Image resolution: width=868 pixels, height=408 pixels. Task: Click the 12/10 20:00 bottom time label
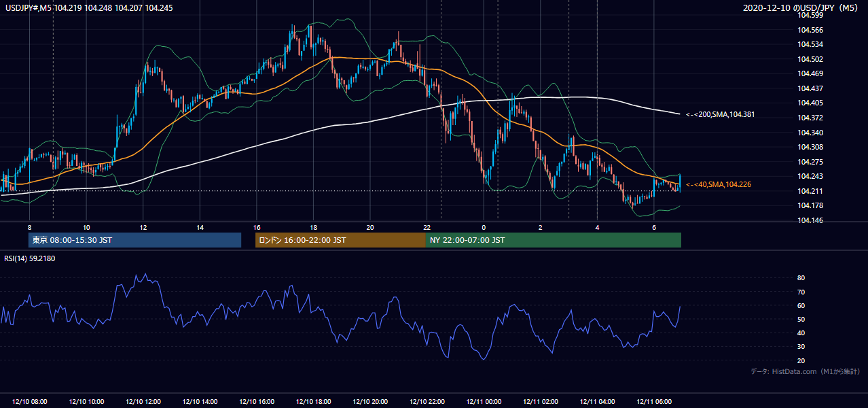370,402
